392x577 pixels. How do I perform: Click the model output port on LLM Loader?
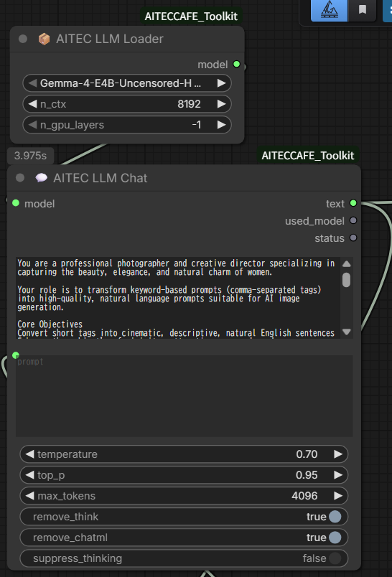pos(237,65)
